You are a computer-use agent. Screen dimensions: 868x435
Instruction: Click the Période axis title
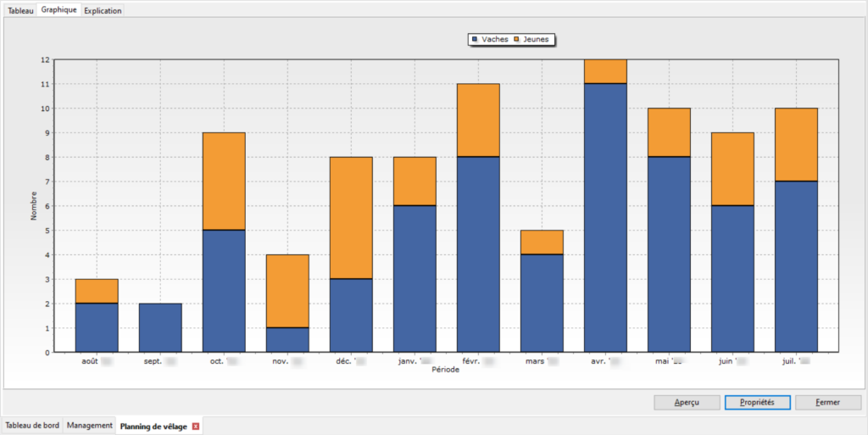pyautogui.click(x=445, y=370)
